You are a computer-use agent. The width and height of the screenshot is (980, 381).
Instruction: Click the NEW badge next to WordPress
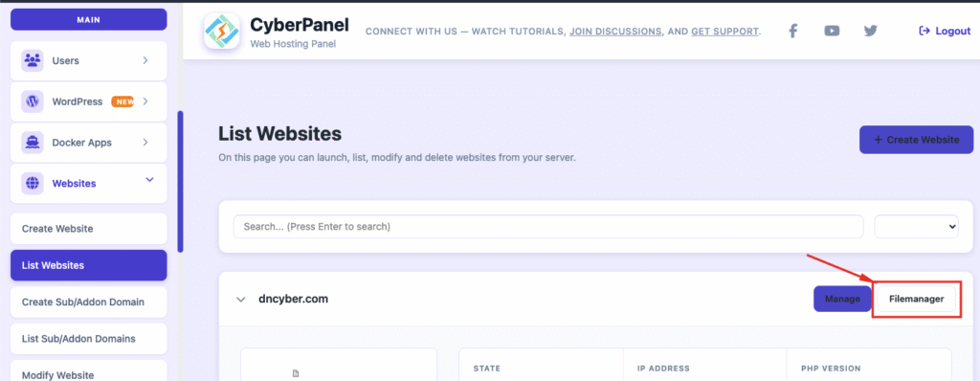click(x=122, y=101)
